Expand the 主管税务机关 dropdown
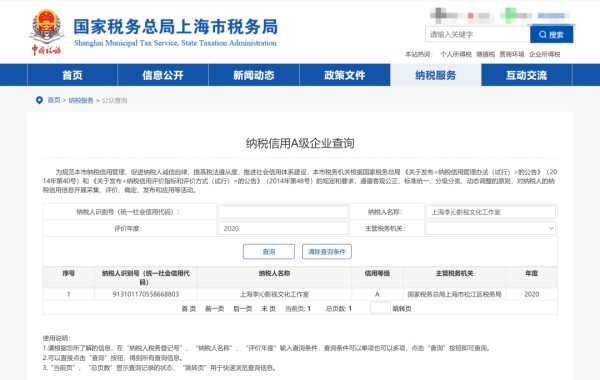Screen dimensions: 600x380 pos(491,228)
